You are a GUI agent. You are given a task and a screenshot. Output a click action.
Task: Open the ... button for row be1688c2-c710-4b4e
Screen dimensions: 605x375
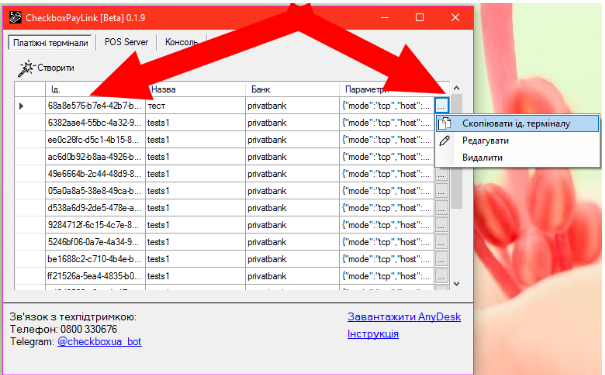tap(441, 259)
